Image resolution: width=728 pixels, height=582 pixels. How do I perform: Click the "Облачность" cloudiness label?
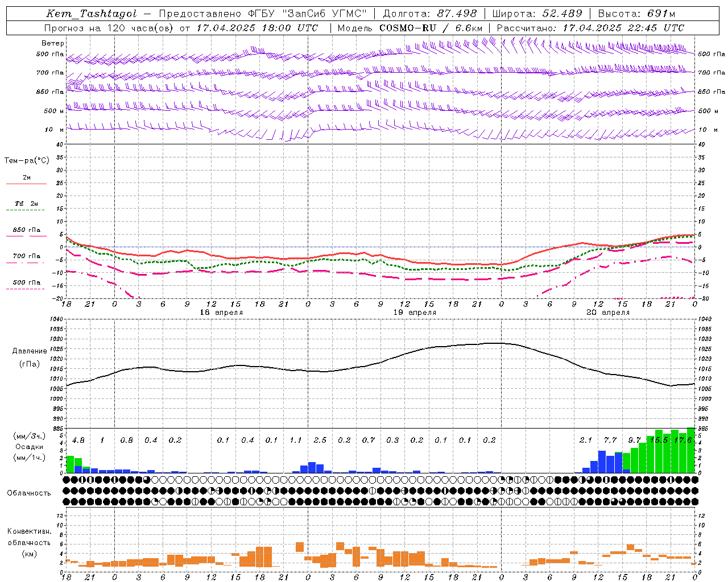pos(29,493)
